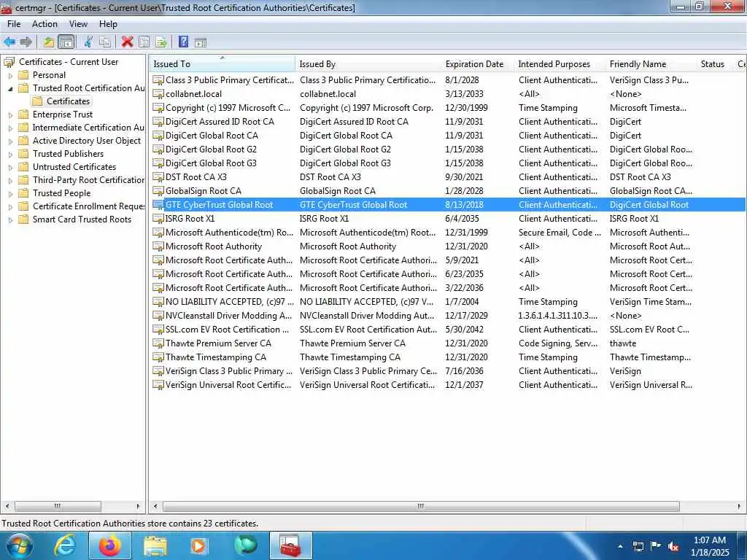Click the network icon in the system tray
747x560 pixels.
pyautogui.click(x=638, y=546)
